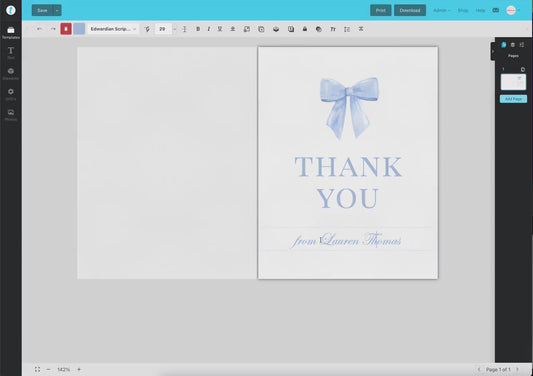Duplicate page 1 using the copy icon

[x=523, y=69]
